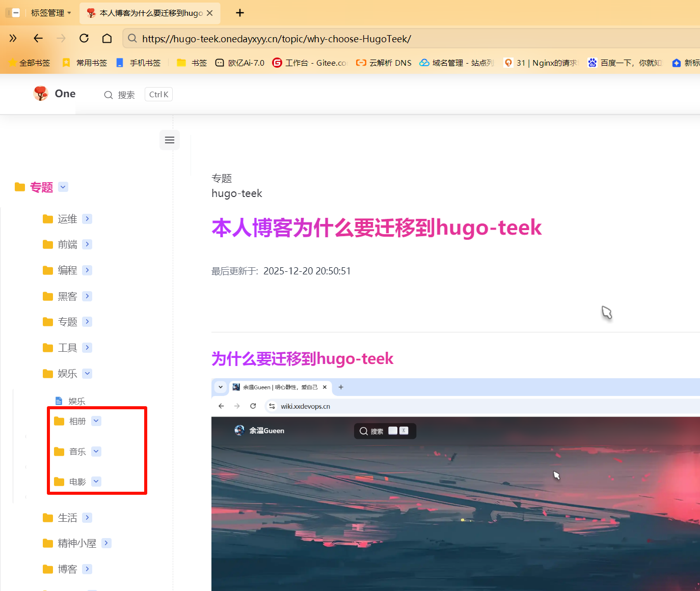Expand the 相册 subfolder chevron
Image resolution: width=700 pixels, height=591 pixels.
tap(96, 421)
